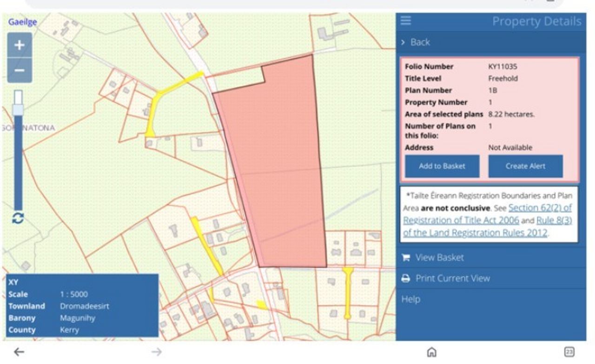The height and width of the screenshot is (364, 595).
Task: Tap the browser home icon
Action: pyautogui.click(x=431, y=352)
